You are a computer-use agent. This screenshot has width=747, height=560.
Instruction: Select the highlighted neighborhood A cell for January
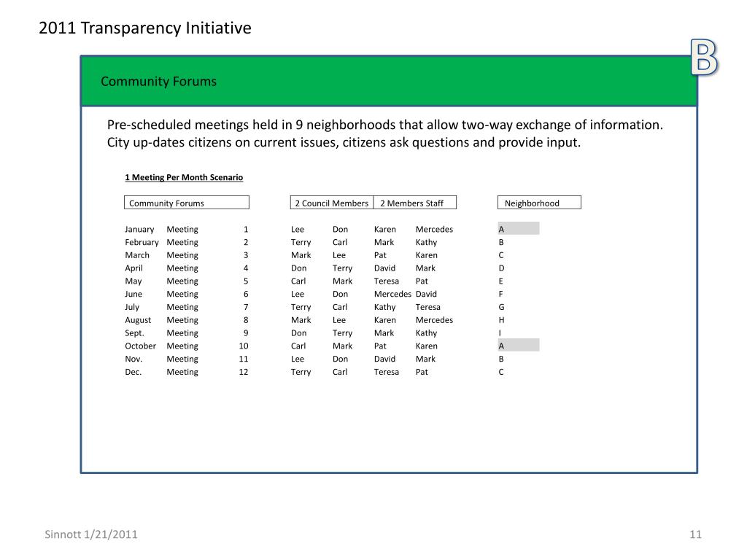point(519,228)
